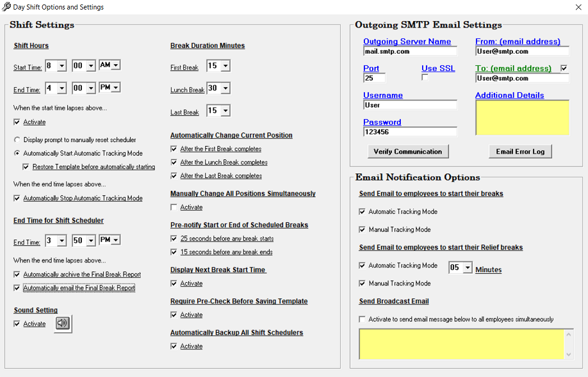Click the Outgoing Server Name link label
This screenshot has height=377, width=588.
click(407, 42)
